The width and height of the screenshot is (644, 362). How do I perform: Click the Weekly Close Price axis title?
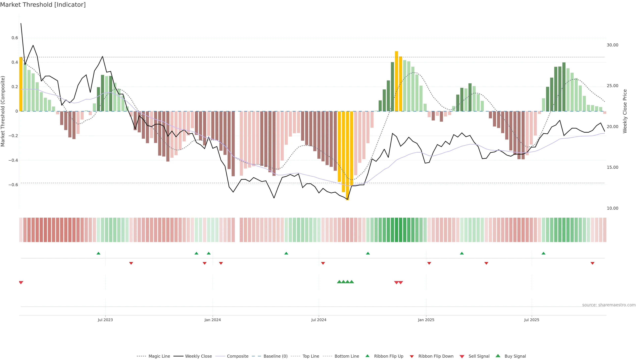tap(625, 111)
